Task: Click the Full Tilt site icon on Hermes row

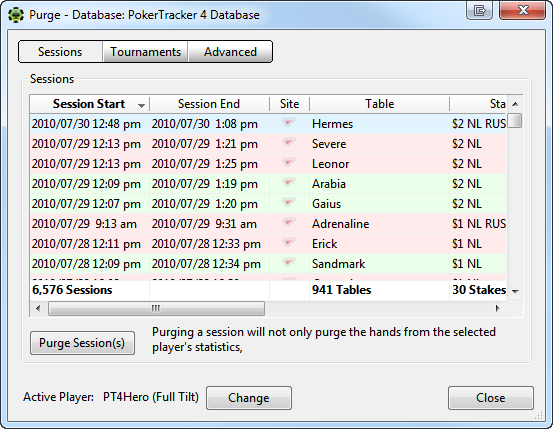Action: point(288,122)
